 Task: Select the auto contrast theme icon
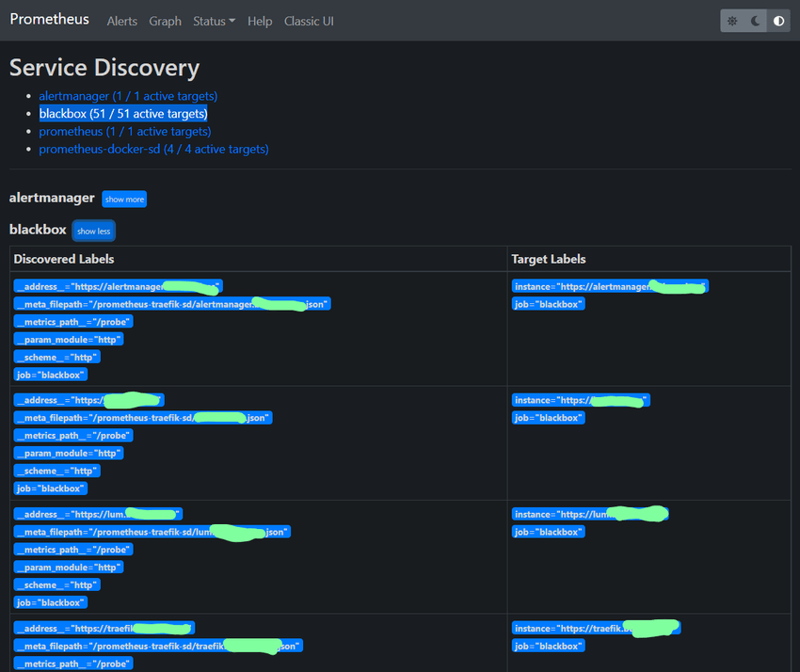pyautogui.click(x=778, y=21)
